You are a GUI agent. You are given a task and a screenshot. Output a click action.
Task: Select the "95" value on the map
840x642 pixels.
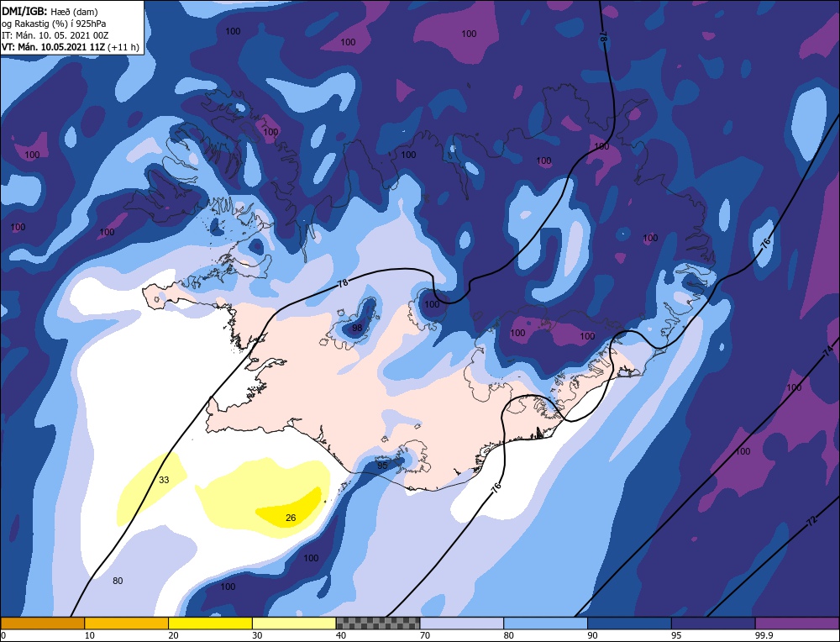tap(382, 466)
